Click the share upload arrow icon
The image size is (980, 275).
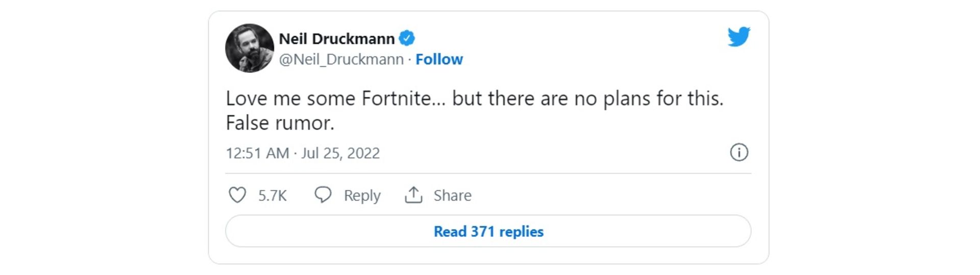click(x=413, y=195)
